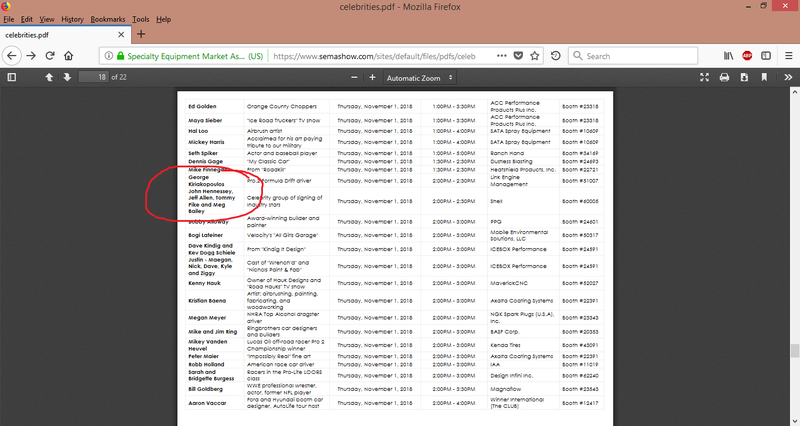
Task: Go to previous PDF page
Action: (x=49, y=77)
